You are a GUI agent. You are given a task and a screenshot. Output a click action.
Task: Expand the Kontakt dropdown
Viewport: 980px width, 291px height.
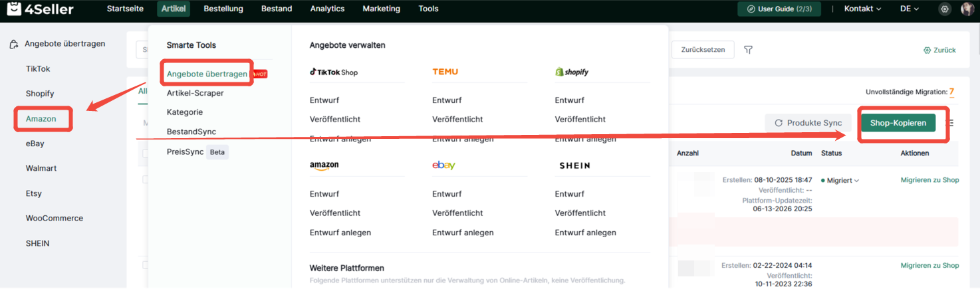[x=862, y=9]
